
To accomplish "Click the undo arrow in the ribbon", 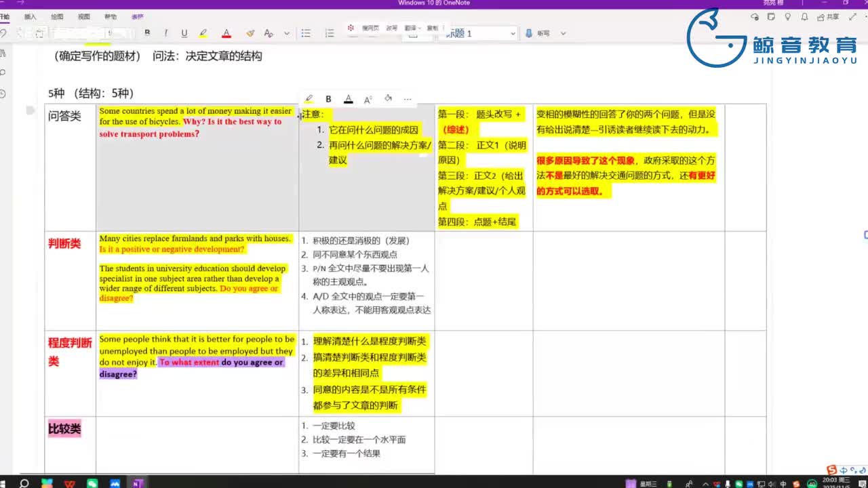I will tap(3, 33).
